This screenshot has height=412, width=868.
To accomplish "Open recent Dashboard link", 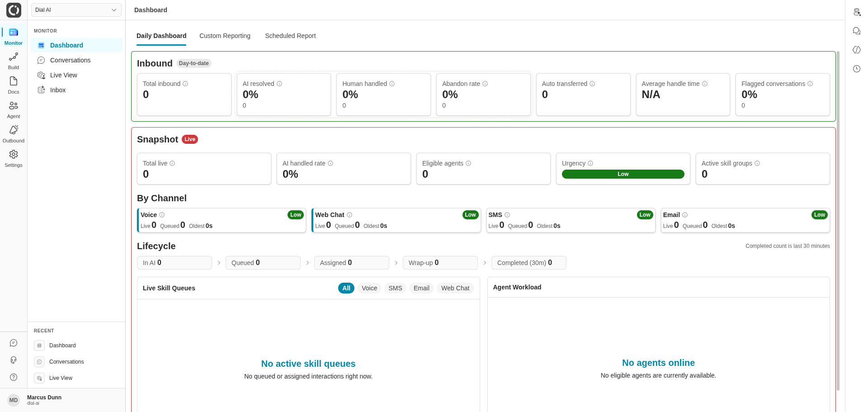I will click(x=76, y=346).
